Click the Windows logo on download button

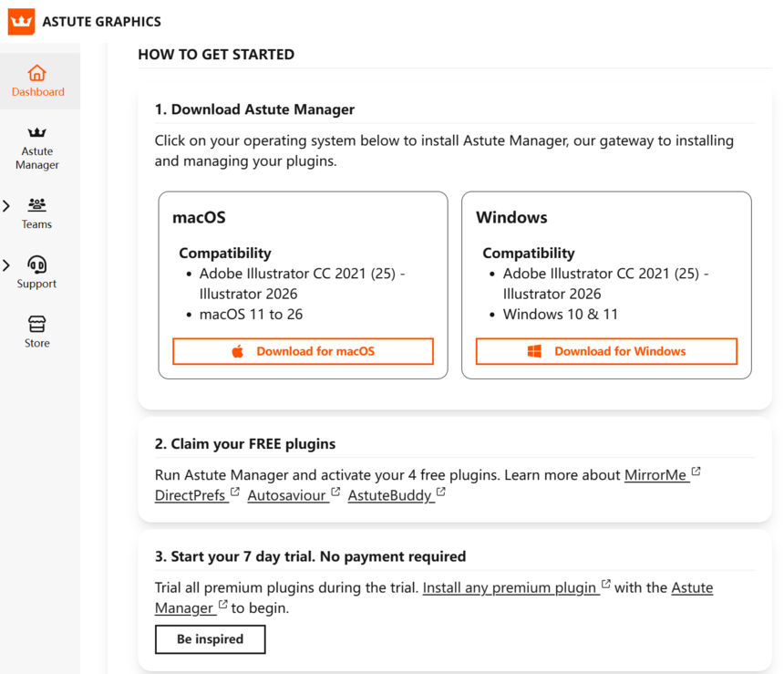(534, 351)
